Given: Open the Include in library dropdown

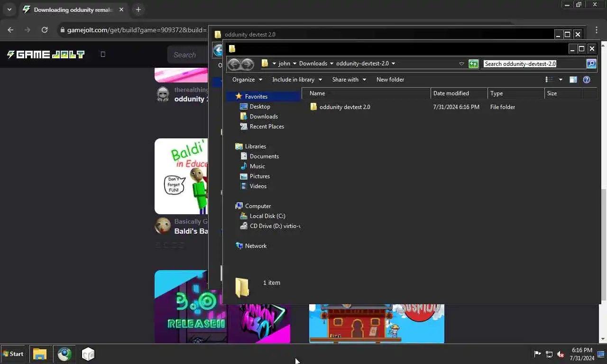Looking at the screenshot, I should (297, 80).
